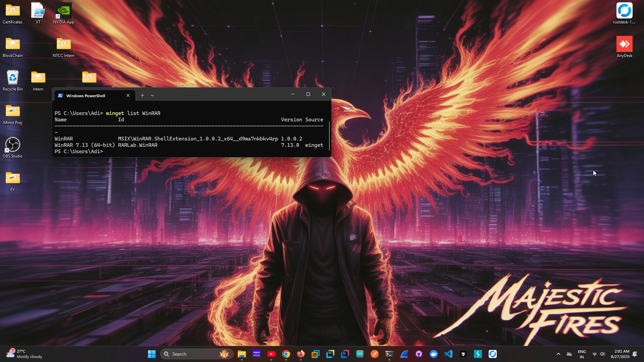
Task: Switch the ENG IN input language
Action: pyautogui.click(x=582, y=354)
